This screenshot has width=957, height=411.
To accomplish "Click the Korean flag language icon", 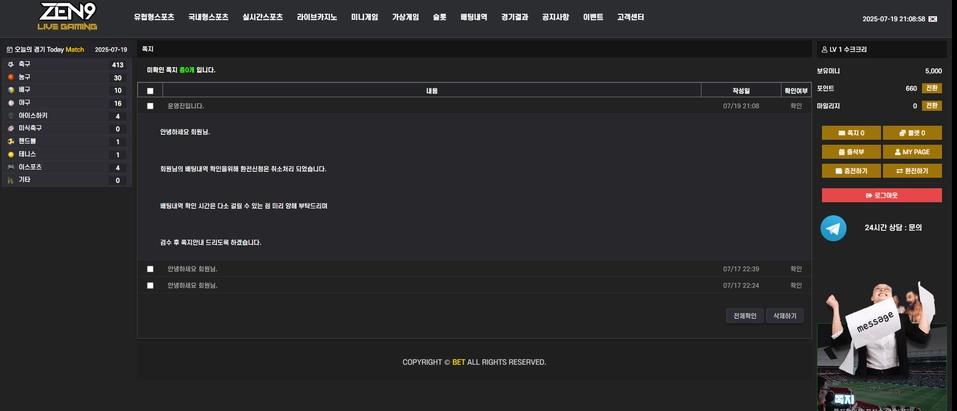I will pos(933,19).
